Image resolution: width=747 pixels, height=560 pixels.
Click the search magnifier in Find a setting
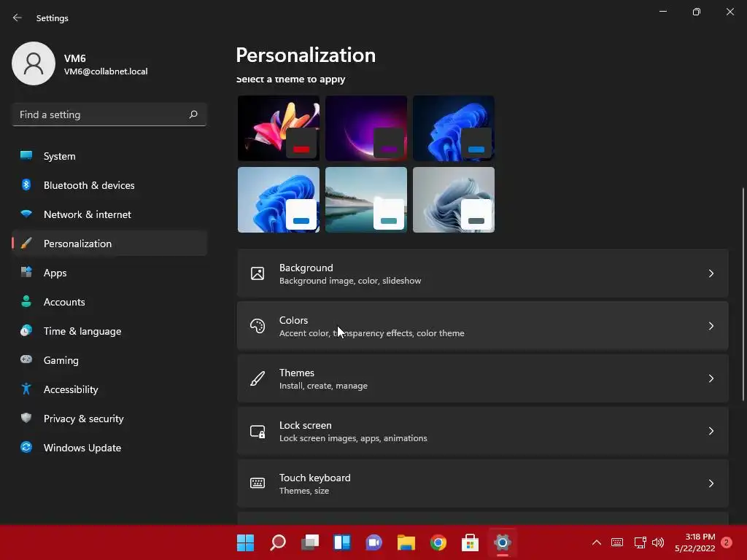tap(193, 114)
